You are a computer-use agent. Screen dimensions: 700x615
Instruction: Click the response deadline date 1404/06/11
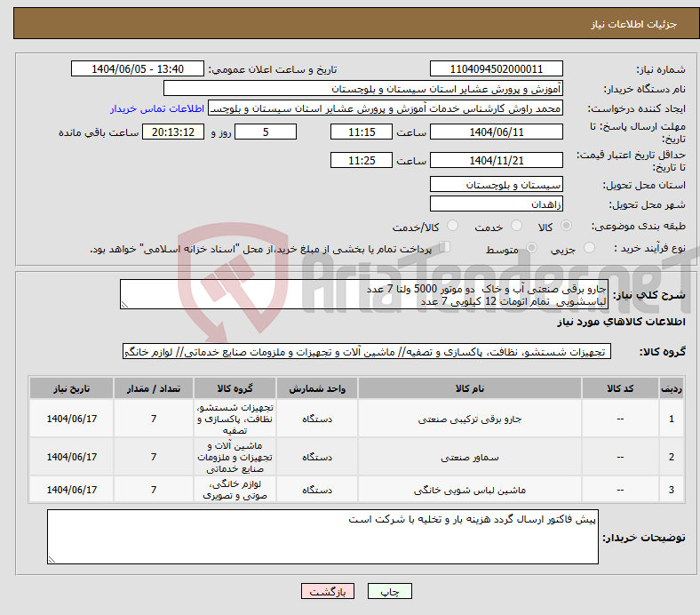pyautogui.click(x=496, y=132)
